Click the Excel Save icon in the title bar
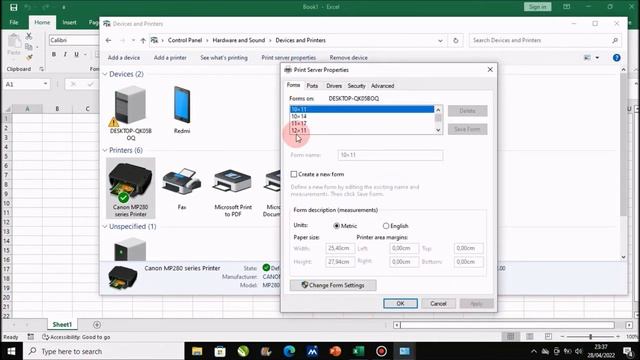The image size is (640, 360). [13, 7]
